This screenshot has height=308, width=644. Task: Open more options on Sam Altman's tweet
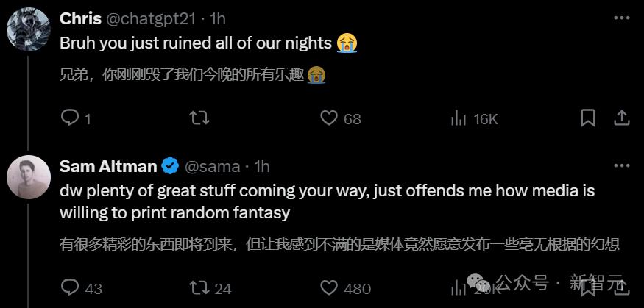(x=620, y=166)
